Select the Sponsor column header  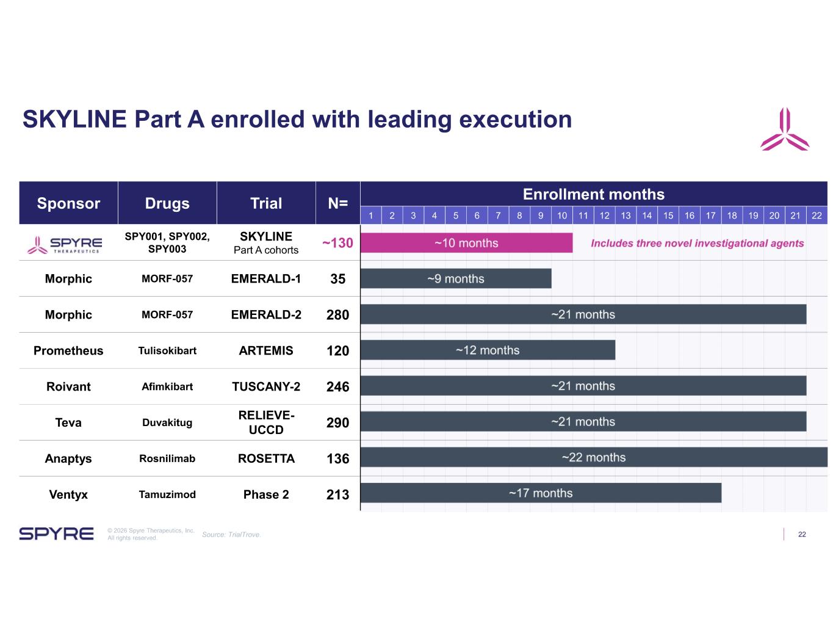pos(68,203)
